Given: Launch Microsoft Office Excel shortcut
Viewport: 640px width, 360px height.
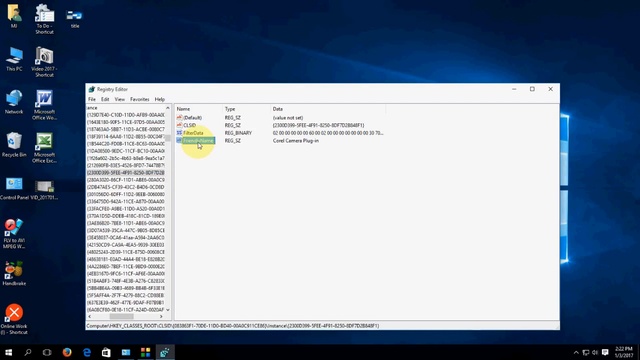Looking at the screenshot, I should [44, 148].
